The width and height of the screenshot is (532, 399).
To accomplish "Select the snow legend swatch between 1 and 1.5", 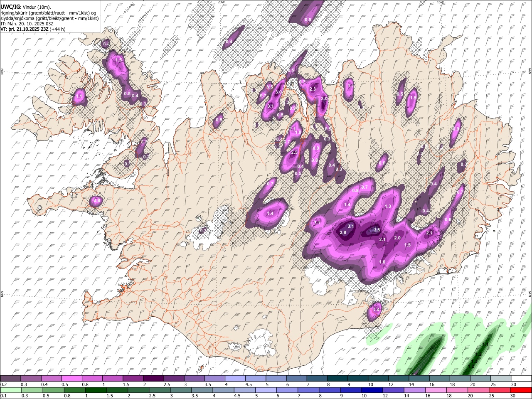I will pyautogui.click(x=113, y=379).
